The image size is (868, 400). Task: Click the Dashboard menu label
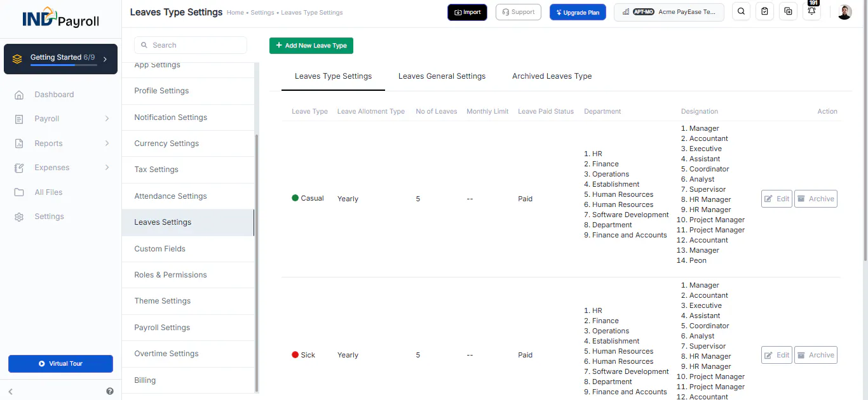(x=54, y=95)
